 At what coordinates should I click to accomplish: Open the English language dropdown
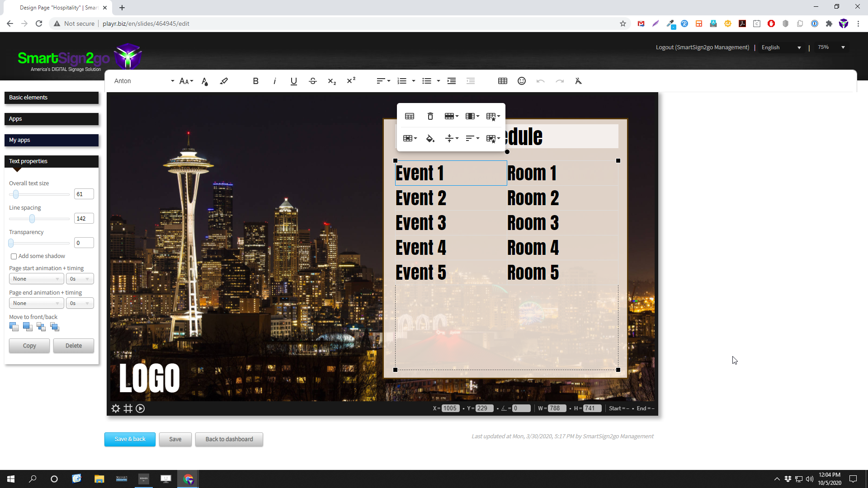coord(781,47)
